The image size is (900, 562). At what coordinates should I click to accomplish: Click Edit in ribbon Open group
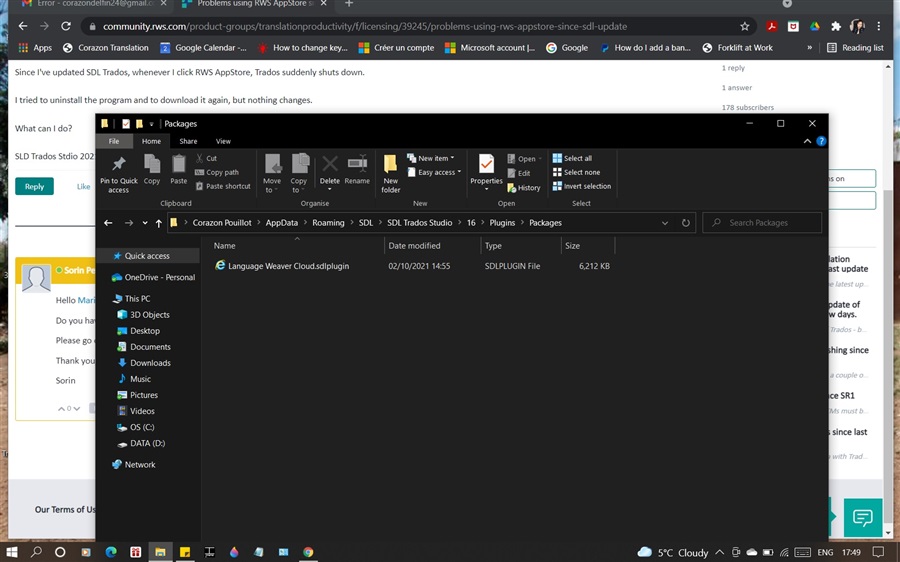(x=519, y=173)
